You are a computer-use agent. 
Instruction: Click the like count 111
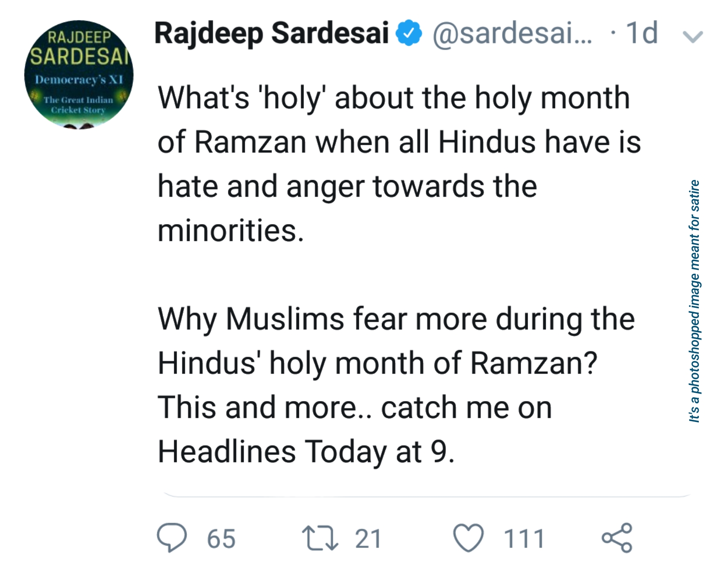tap(524, 539)
